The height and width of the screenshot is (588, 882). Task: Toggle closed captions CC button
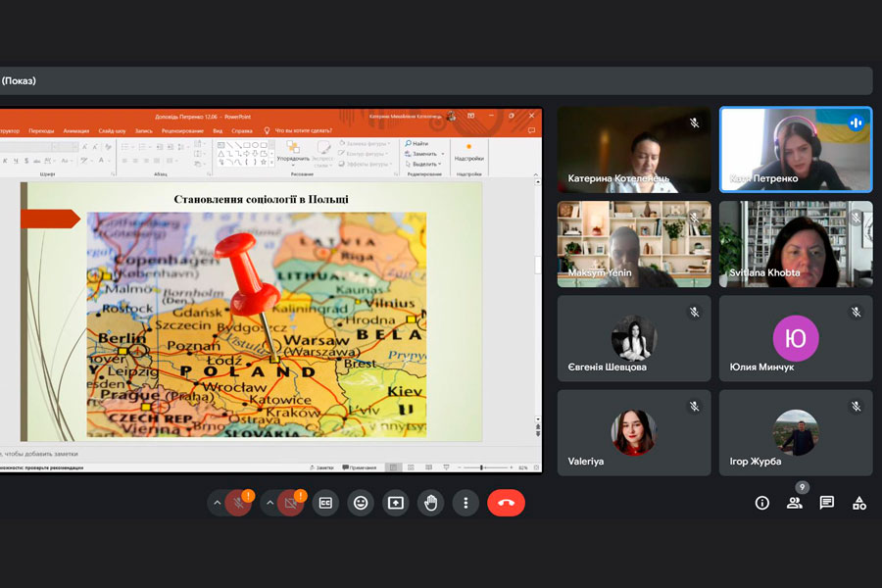(x=325, y=503)
